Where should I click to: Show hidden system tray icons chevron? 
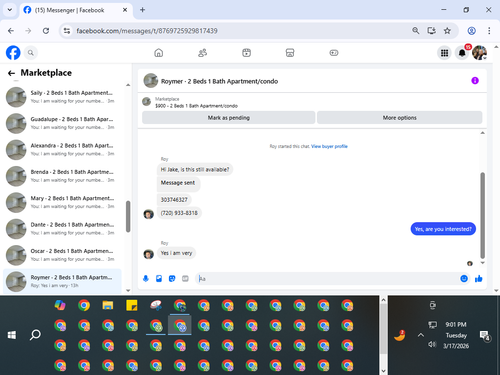click(421, 335)
